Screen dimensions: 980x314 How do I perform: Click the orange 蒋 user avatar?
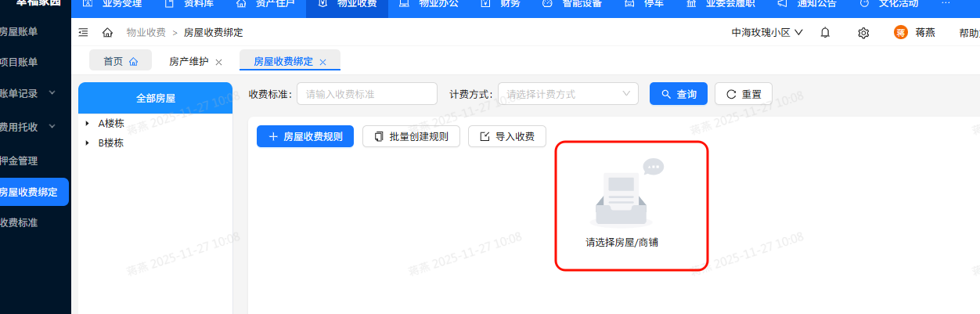coord(901,33)
